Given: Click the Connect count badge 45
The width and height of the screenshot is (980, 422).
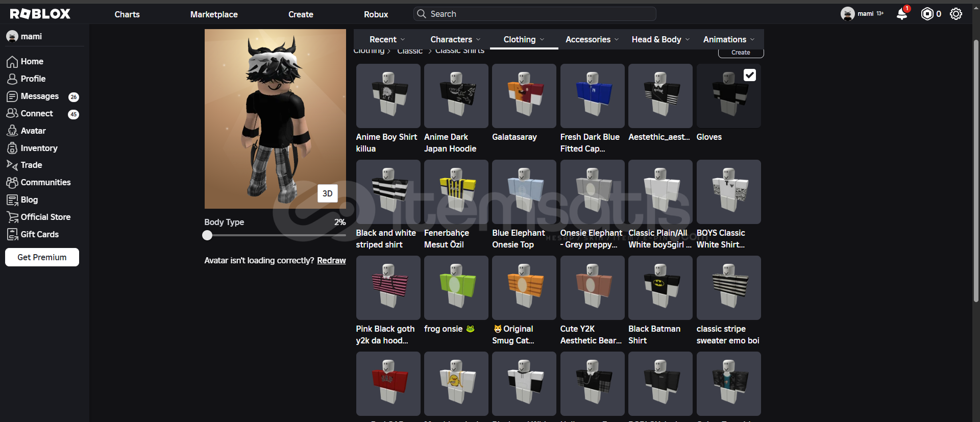Looking at the screenshot, I should pos(73,114).
